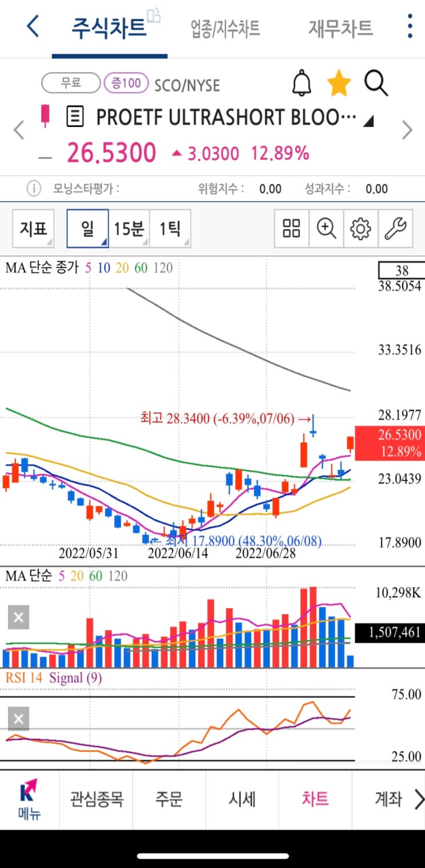This screenshot has width=425, height=868.
Task: Tap the MA 단순 종가 legend text
Action: [42, 267]
